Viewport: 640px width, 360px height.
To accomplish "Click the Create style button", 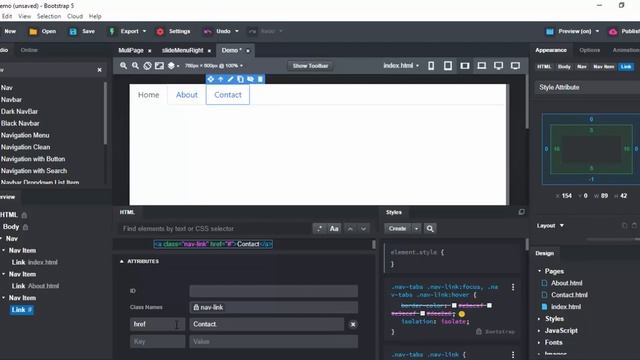I will tap(398, 229).
